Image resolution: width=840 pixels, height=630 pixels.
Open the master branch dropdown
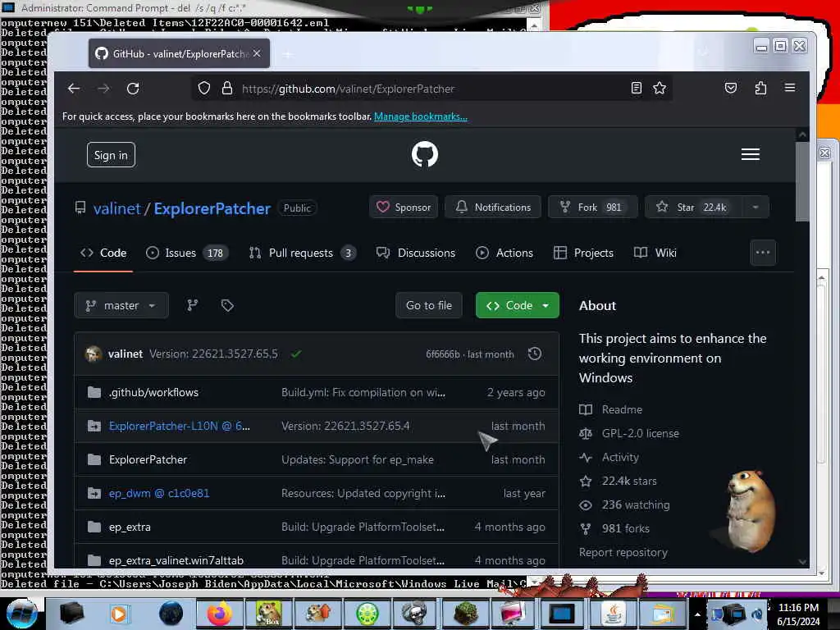[x=121, y=305]
